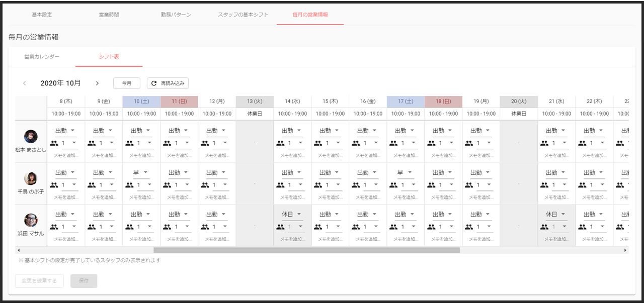This screenshot has width=644, height=304.
Task: Click 変更を破棄する button
Action: click(39, 281)
